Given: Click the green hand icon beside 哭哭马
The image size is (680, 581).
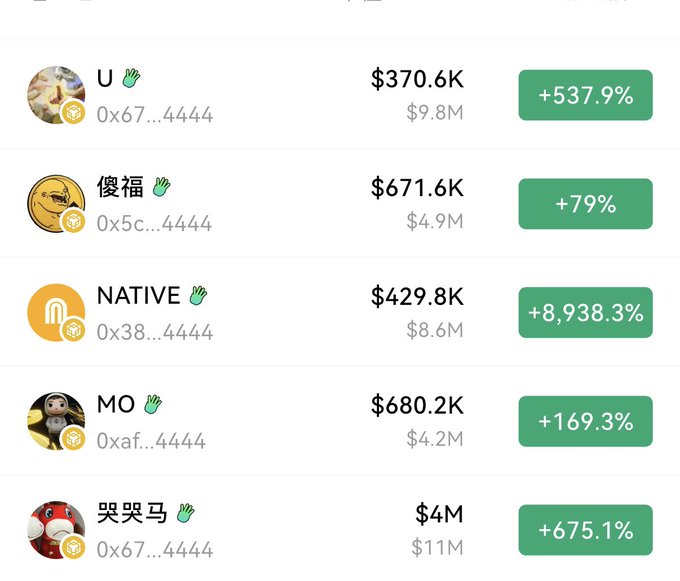Looking at the screenshot, I should point(185,513).
